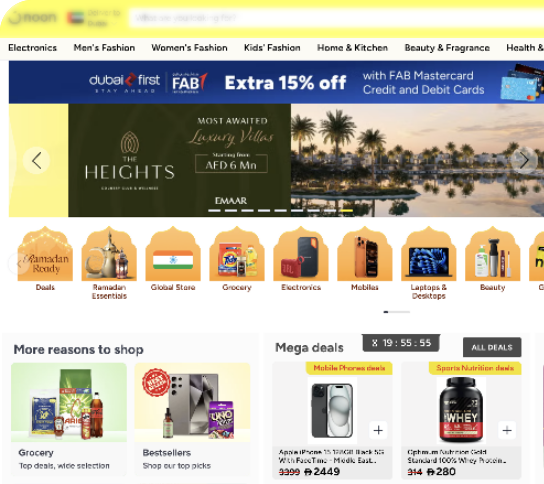Open the Ramadan Ready Deals category icon
544x484 pixels.
45,254
